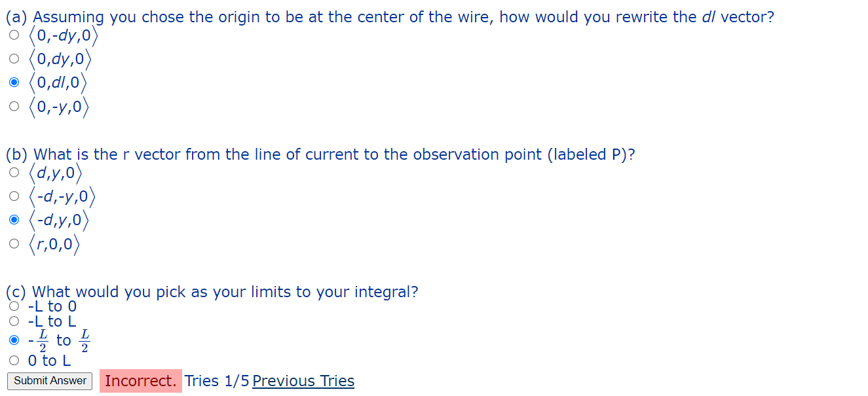Open the Previous Tries link

[x=303, y=381]
